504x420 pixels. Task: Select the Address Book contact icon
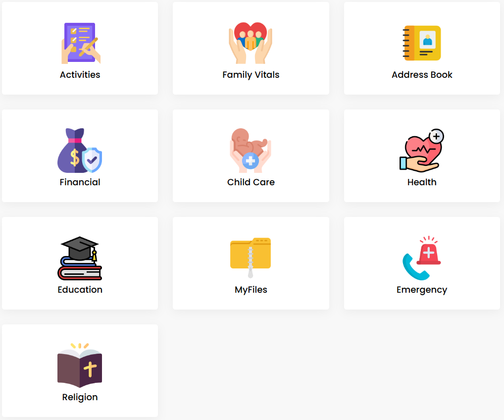[x=422, y=43]
